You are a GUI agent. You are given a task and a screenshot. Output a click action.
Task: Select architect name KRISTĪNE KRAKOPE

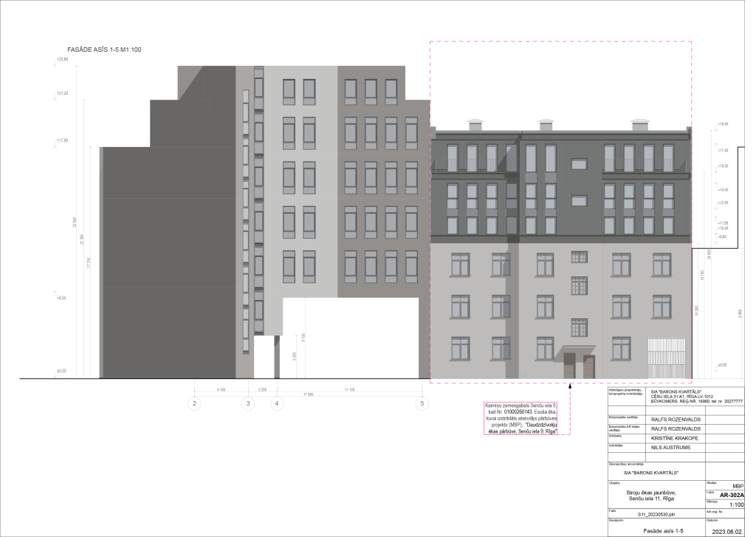click(674, 437)
